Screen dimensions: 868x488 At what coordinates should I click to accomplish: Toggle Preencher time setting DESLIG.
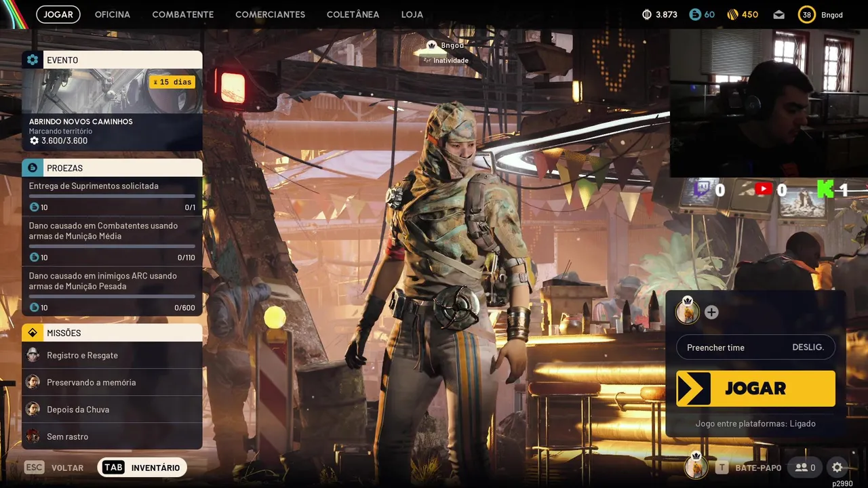click(x=755, y=347)
